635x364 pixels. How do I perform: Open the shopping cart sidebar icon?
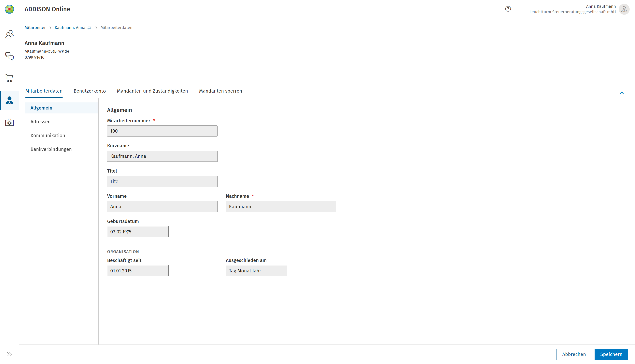pos(9,78)
